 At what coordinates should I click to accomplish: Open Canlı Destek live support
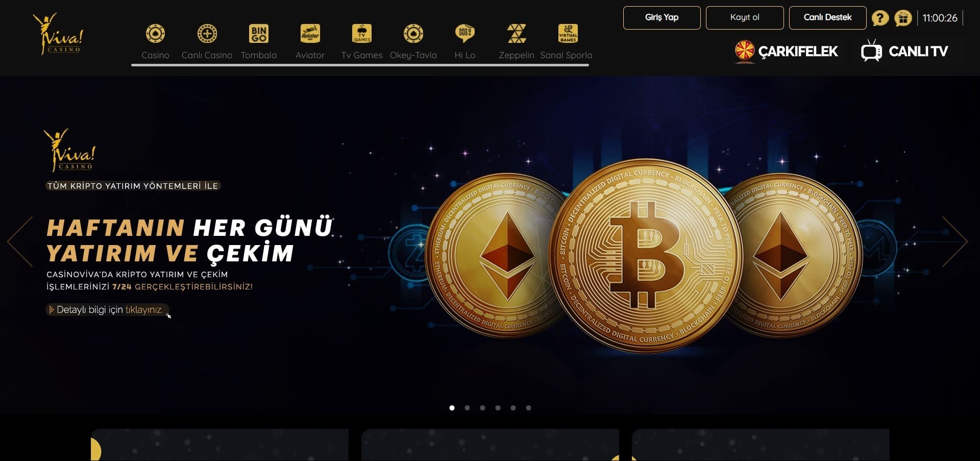tap(827, 18)
